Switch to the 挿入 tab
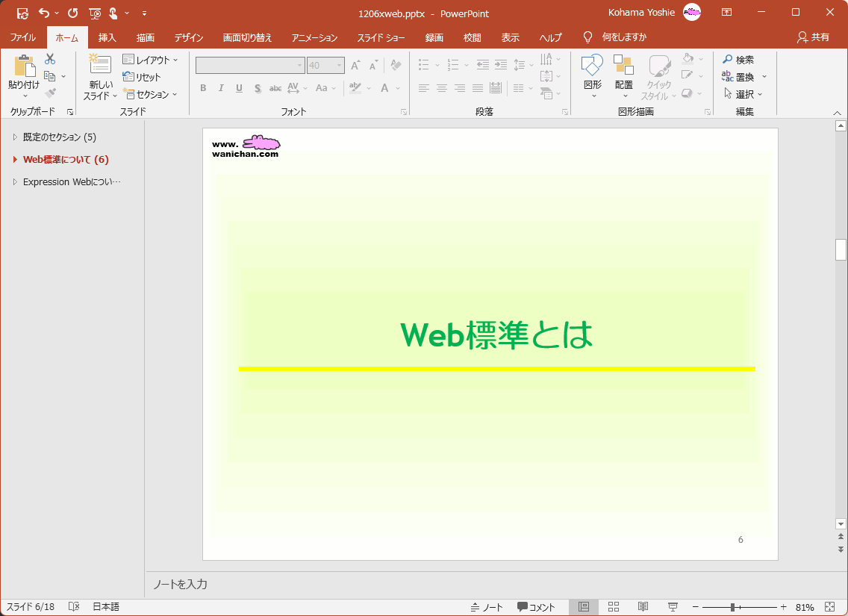Viewport: 848px width, 616px height. coord(107,37)
